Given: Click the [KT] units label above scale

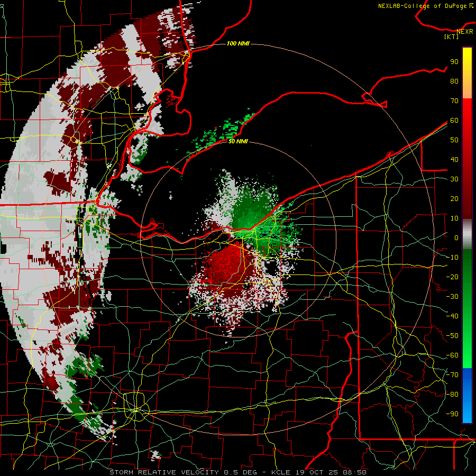Looking at the screenshot, I should coord(451,36).
